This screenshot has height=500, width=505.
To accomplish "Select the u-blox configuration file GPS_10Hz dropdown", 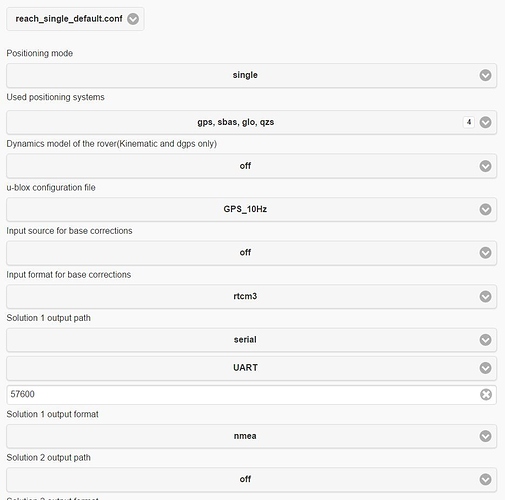I will (x=251, y=209).
